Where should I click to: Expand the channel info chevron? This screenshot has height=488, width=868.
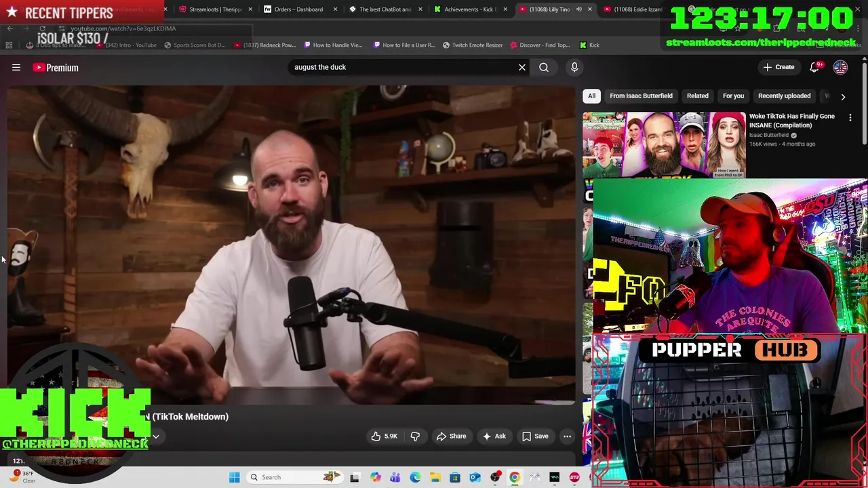pyautogui.click(x=155, y=437)
